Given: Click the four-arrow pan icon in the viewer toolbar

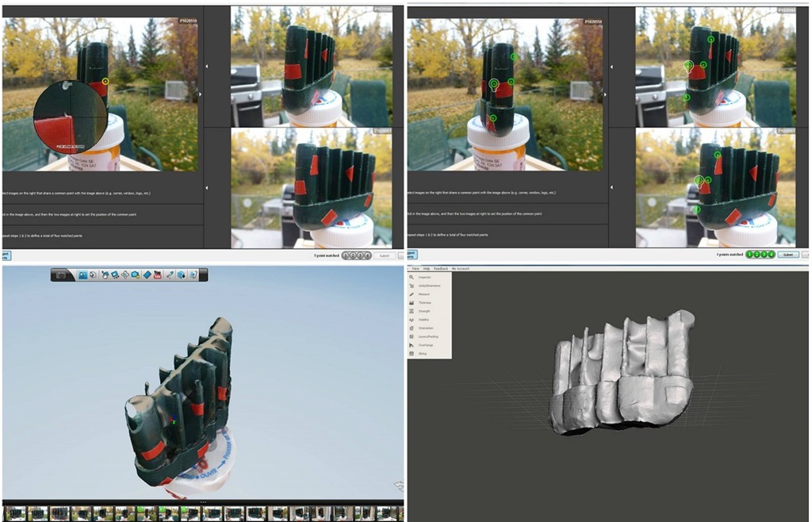Looking at the screenshot, I should [x=125, y=274].
